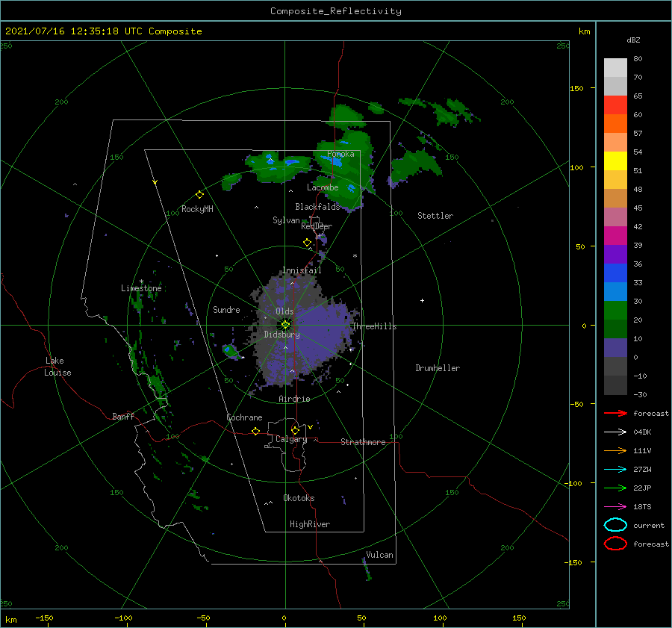
Task: Select the lightest grey 80 dBZ swatch
Action: pyautogui.click(x=615, y=67)
